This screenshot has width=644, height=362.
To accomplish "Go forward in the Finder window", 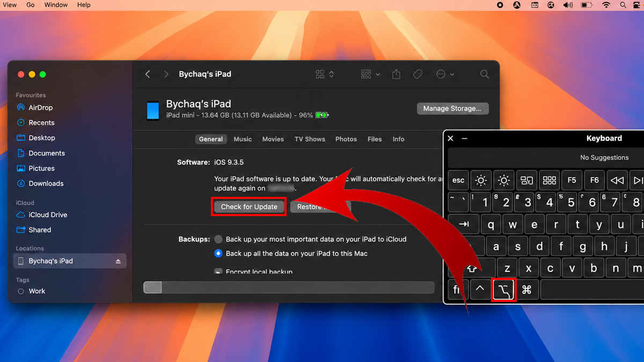I will click(x=166, y=74).
